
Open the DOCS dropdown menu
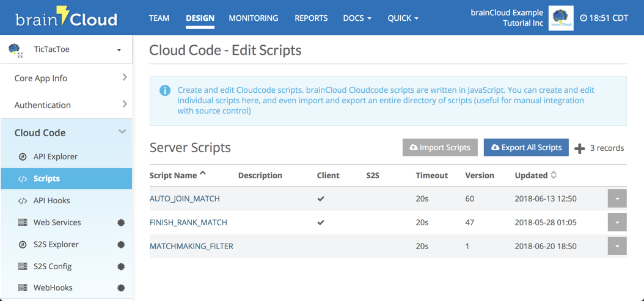tap(357, 18)
